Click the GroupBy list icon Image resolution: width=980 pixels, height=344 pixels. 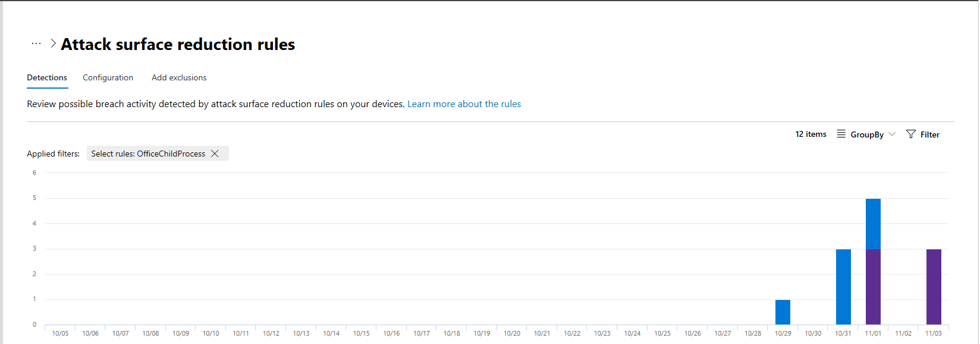coord(841,134)
